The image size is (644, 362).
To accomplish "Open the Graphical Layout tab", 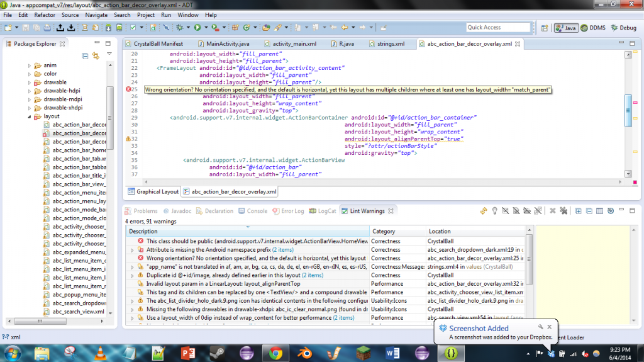I will 153,191.
